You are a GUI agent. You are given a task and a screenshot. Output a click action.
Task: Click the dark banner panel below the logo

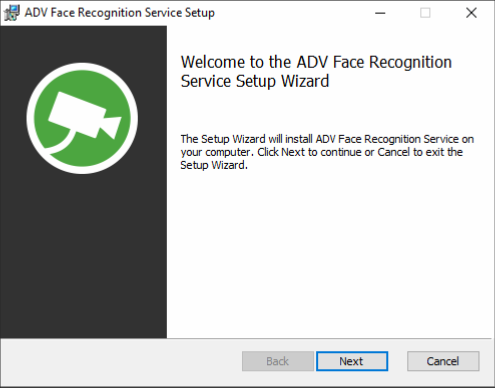[83, 257]
